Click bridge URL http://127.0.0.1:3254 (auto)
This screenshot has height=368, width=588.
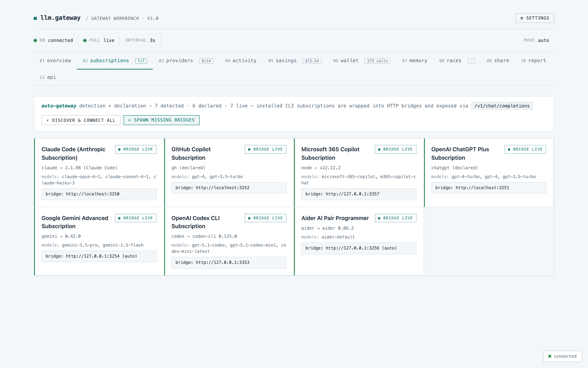(99, 256)
